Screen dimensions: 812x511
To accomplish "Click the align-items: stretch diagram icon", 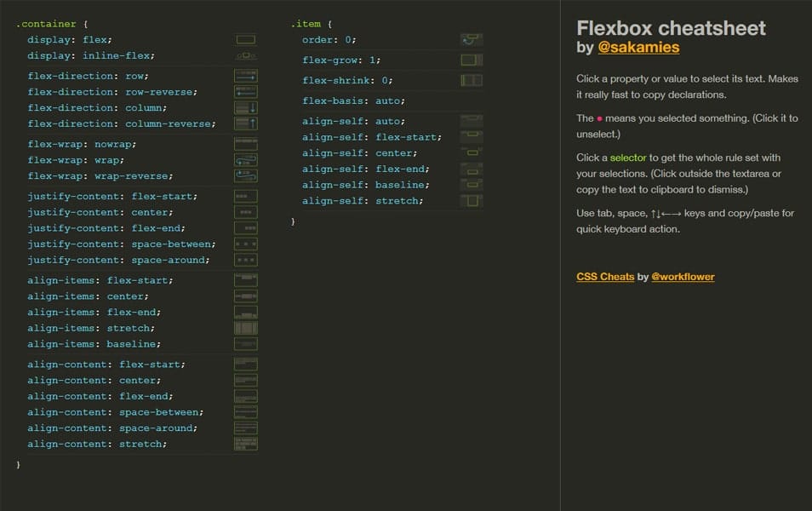I will (x=245, y=327).
